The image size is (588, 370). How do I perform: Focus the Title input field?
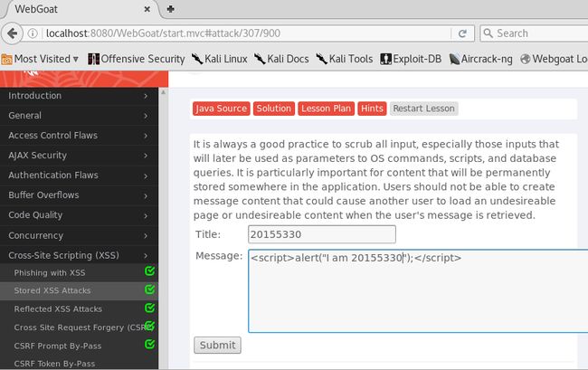(x=322, y=234)
